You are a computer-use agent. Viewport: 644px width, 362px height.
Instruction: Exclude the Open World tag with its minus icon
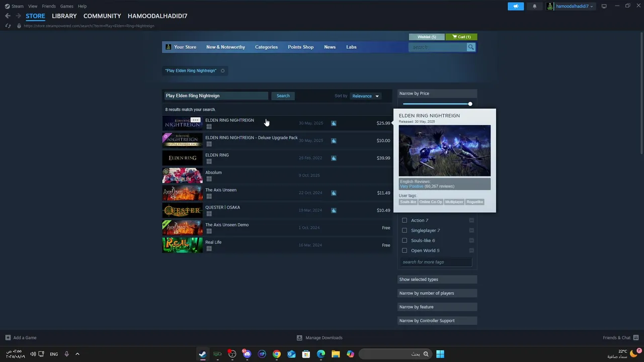(471, 250)
